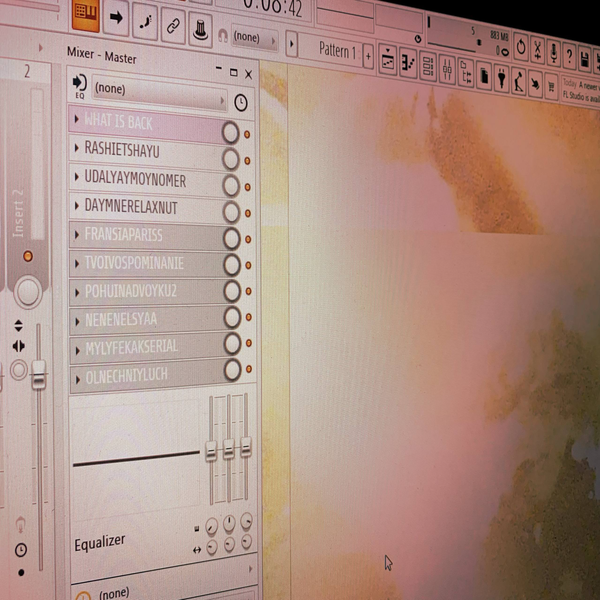Screen dimensions: 600x600
Task: Select the FRANSIAPARISS effect slot
Action: tap(150, 235)
